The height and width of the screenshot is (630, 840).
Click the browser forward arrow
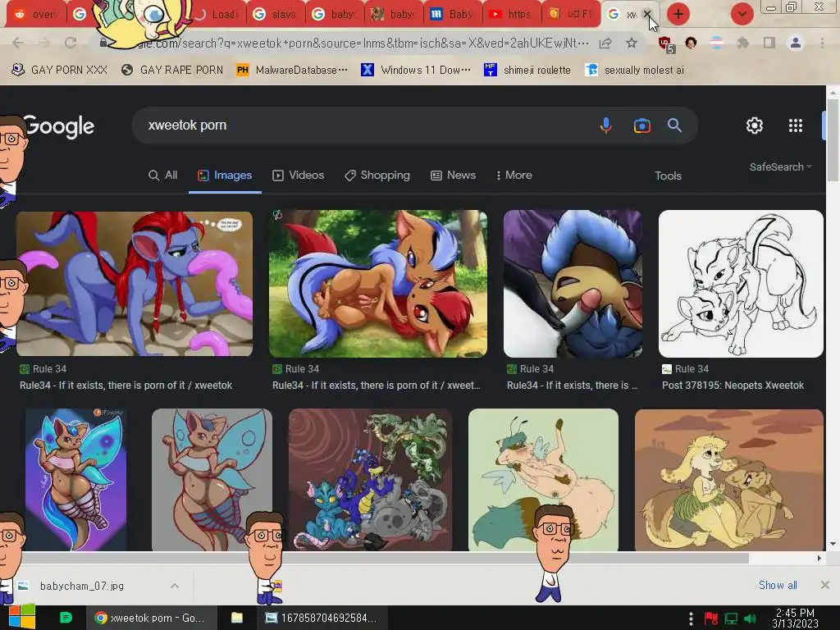(x=44, y=43)
